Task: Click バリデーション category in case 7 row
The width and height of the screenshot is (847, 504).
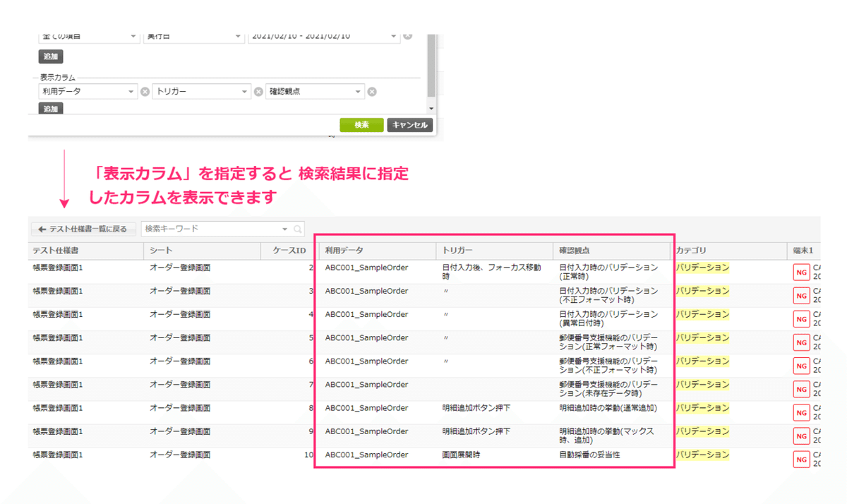Action: click(702, 385)
